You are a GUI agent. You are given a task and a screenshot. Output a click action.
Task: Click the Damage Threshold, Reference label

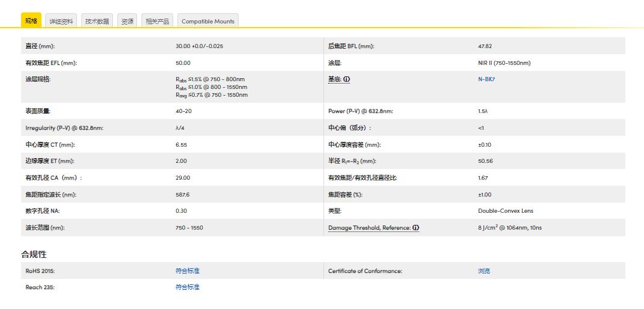pyautogui.click(x=369, y=228)
